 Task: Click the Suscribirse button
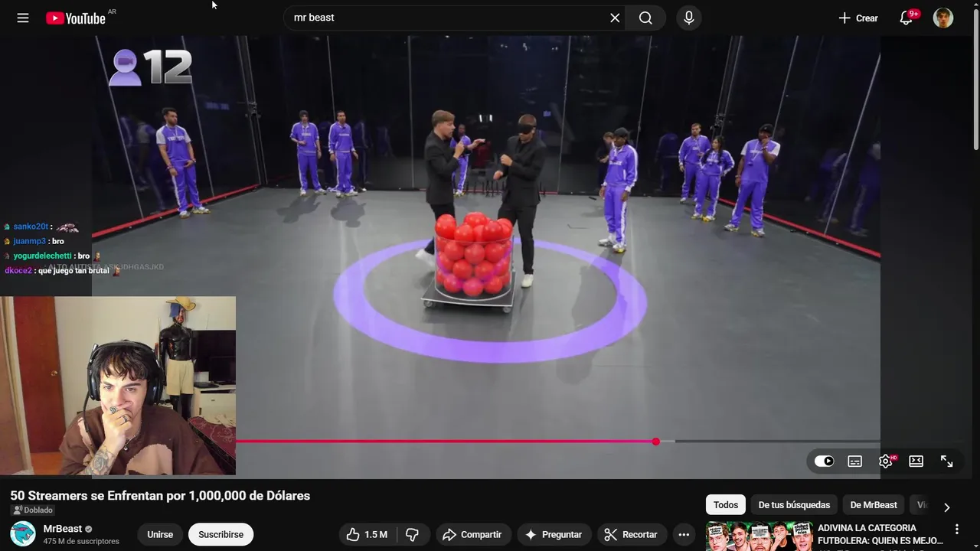(x=220, y=534)
